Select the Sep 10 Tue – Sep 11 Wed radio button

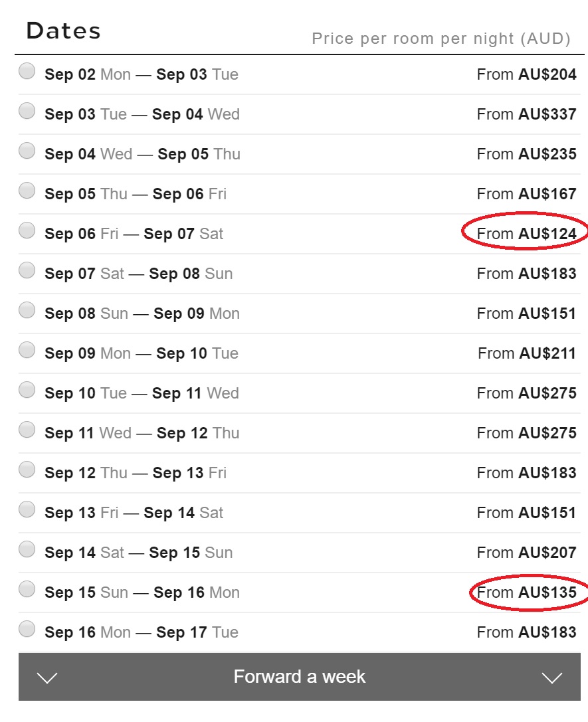pyautogui.click(x=27, y=390)
